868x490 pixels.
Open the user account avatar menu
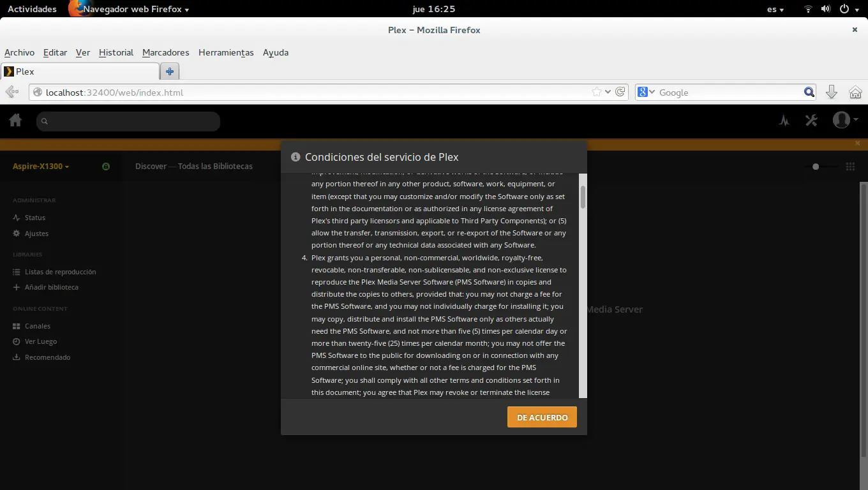[845, 120]
